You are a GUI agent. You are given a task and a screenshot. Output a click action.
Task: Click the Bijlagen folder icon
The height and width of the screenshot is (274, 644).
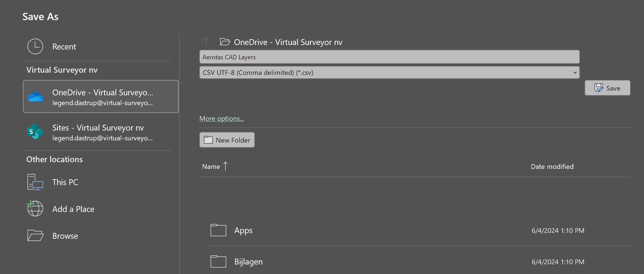click(218, 261)
